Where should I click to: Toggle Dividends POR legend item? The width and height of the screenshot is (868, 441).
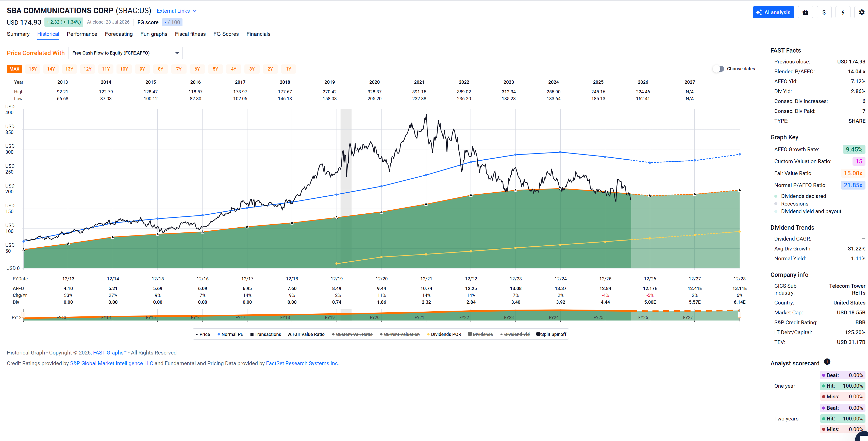444,334
